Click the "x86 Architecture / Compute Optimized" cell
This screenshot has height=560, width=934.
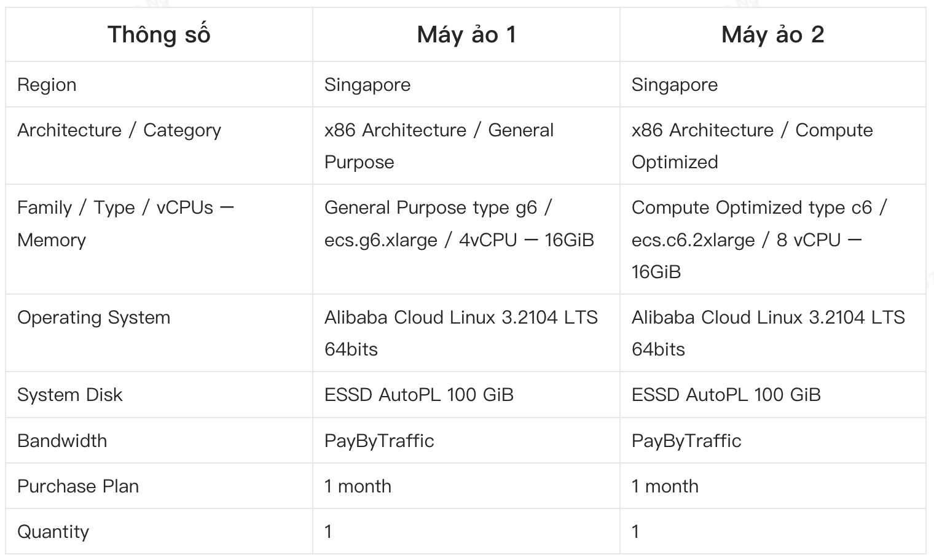click(x=752, y=146)
